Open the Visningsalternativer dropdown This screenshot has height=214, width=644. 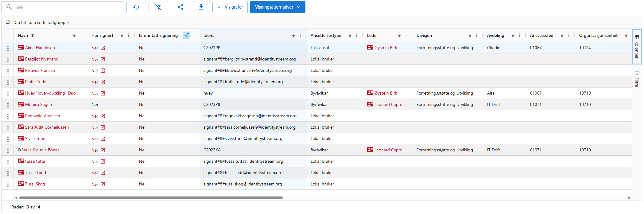pyautogui.click(x=277, y=7)
